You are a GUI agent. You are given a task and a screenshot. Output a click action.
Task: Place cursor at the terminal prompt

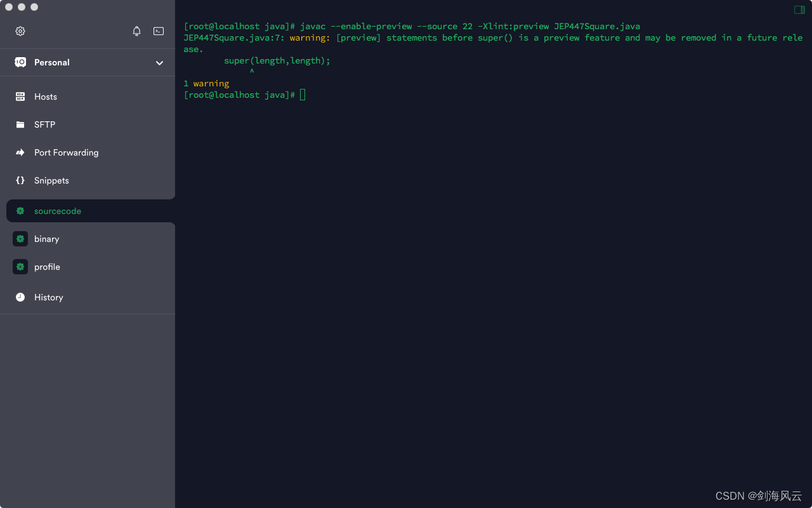(303, 95)
